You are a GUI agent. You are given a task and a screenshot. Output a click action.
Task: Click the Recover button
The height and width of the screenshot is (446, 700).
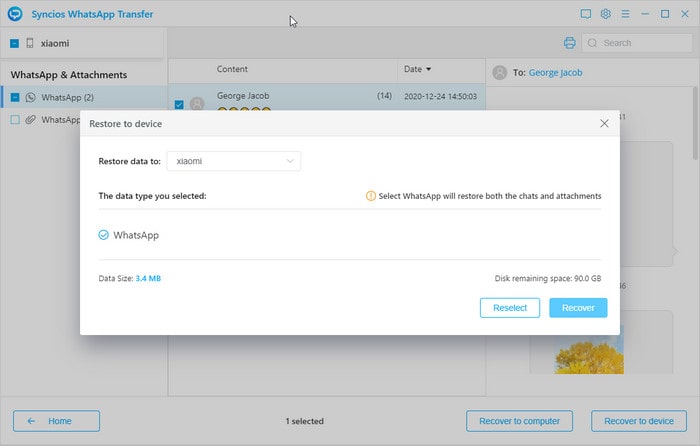click(x=578, y=308)
